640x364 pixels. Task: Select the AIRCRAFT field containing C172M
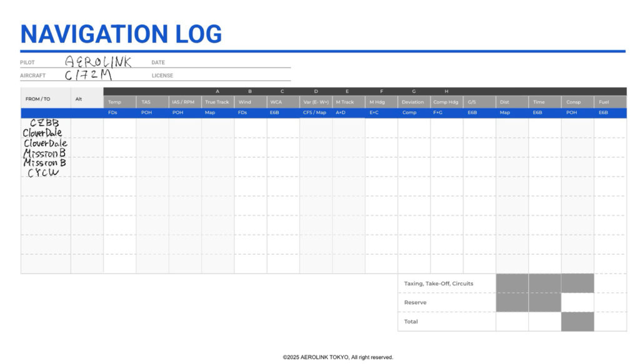coord(91,76)
